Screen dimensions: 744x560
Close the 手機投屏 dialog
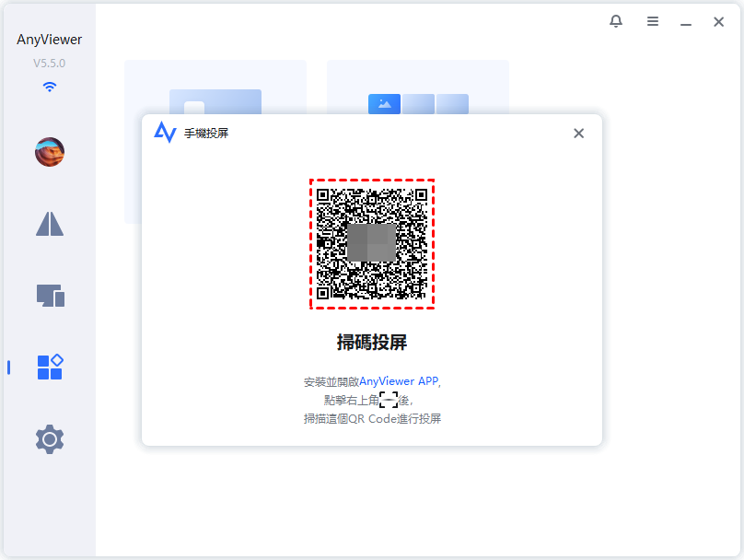(x=578, y=133)
